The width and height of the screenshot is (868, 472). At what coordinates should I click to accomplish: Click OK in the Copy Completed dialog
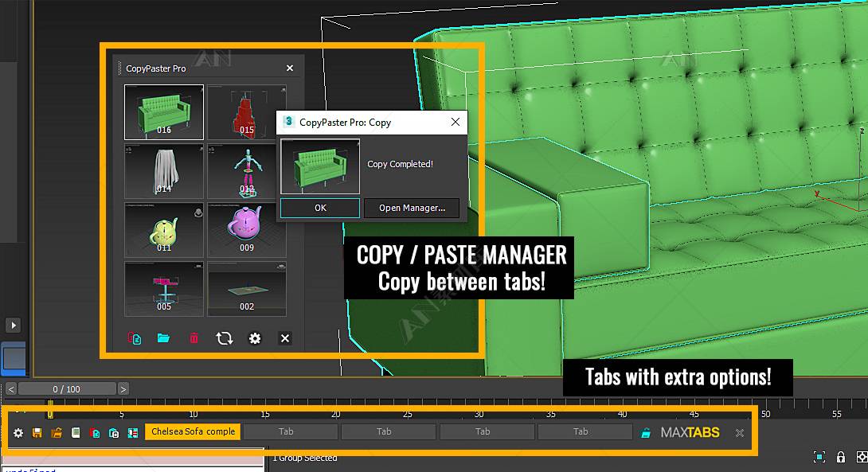click(320, 208)
